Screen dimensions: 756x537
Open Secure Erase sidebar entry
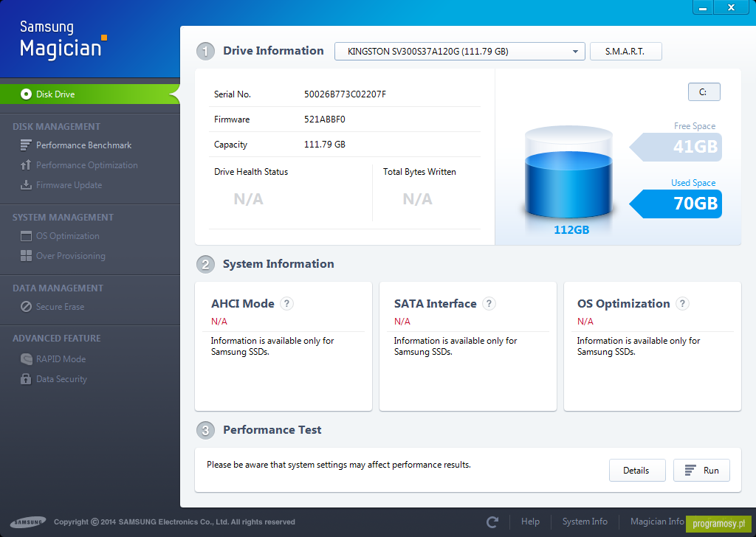point(60,307)
